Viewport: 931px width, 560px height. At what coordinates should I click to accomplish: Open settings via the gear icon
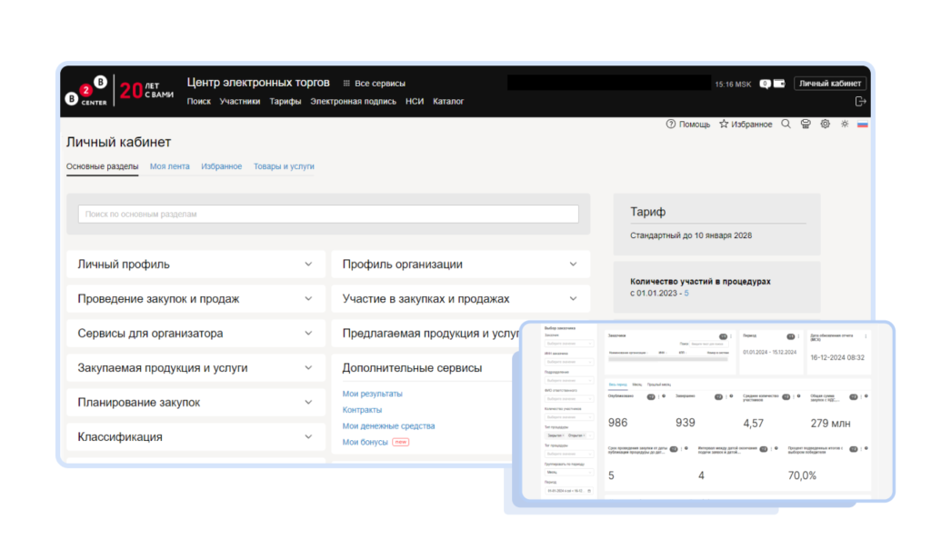[825, 125]
